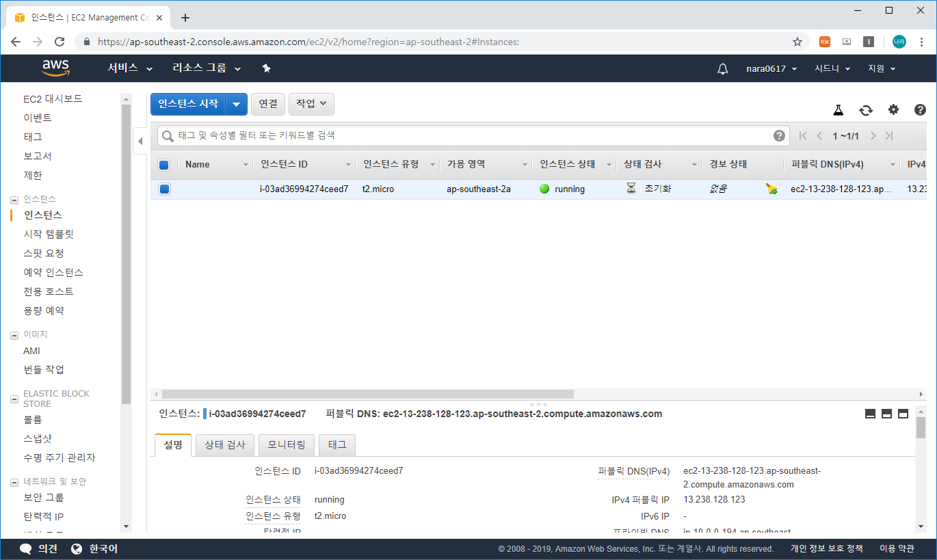This screenshot has width=937, height=560.
Task: Open the AWS home logo
Action: (x=55, y=68)
